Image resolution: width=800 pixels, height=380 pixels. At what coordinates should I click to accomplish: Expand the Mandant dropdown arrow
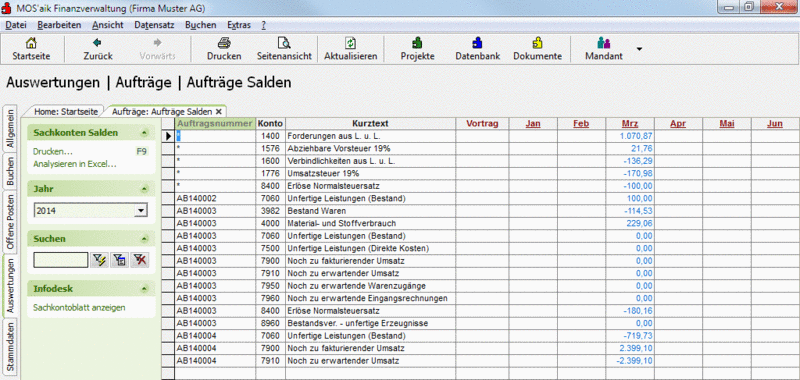click(x=639, y=49)
